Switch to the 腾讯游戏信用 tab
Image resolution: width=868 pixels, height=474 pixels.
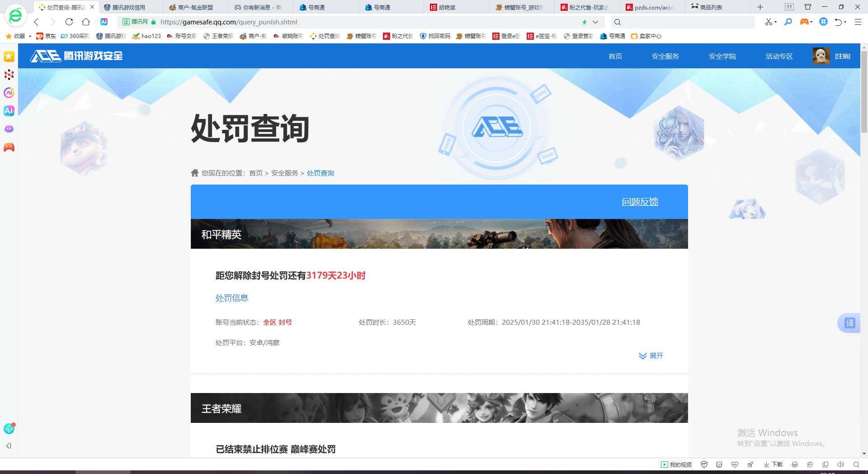[129, 7]
